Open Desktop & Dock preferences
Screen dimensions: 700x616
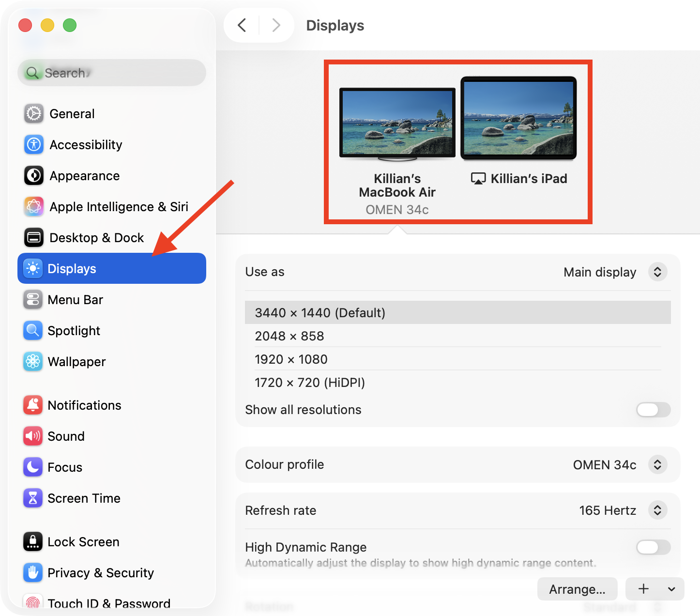(96, 237)
